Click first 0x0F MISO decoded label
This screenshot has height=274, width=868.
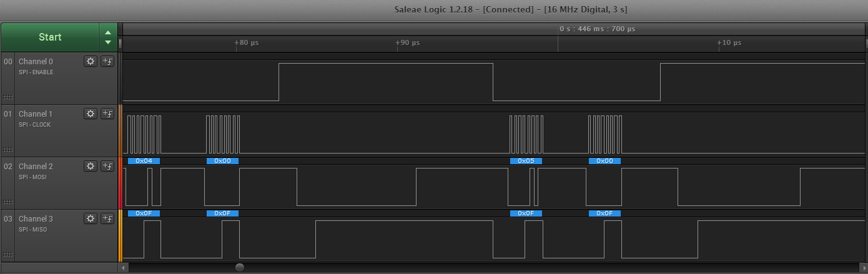pyautogui.click(x=144, y=213)
